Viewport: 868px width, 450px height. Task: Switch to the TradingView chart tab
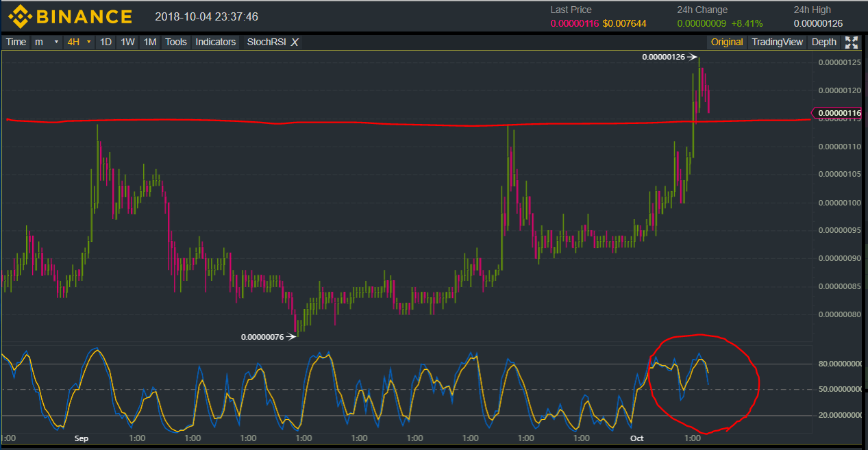777,42
